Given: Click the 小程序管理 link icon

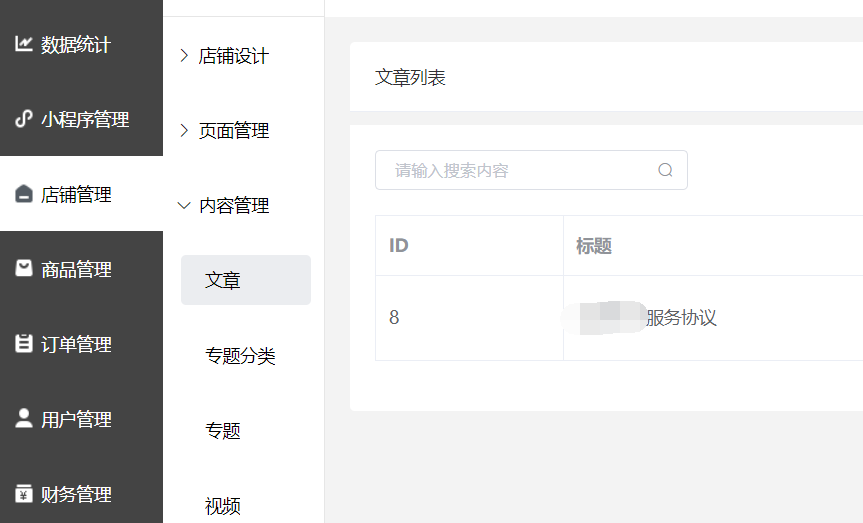Looking at the screenshot, I should [24, 118].
